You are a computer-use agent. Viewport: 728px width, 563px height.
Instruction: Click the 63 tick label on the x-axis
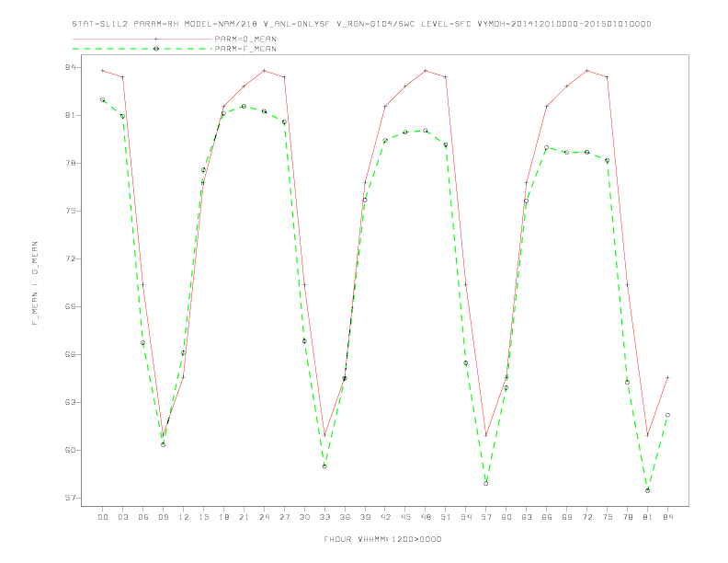point(527,517)
